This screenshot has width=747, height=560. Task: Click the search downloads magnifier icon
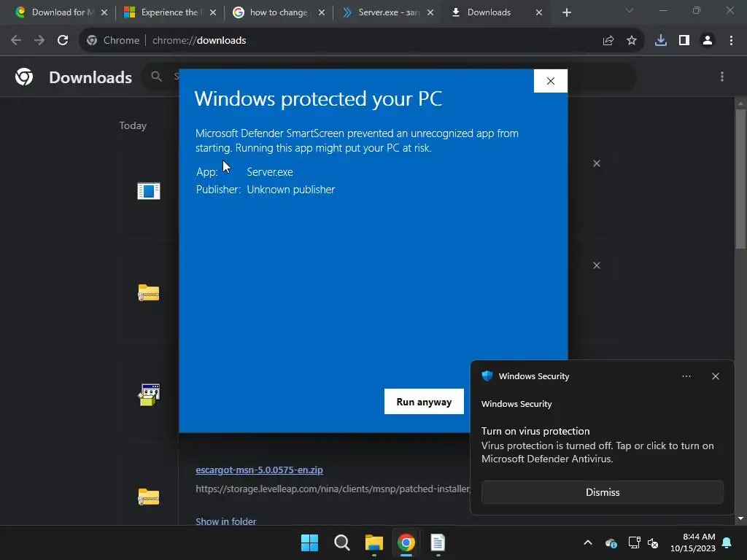[x=156, y=76]
